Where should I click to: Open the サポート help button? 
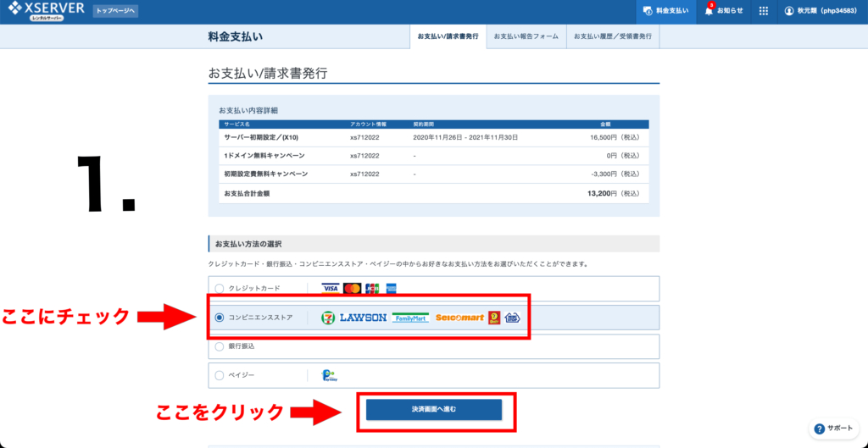click(835, 429)
